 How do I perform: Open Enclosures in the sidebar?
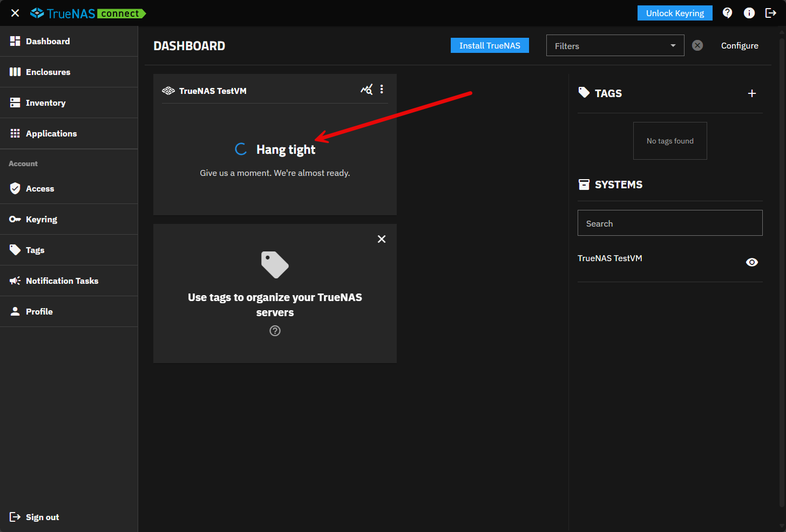[69, 72]
